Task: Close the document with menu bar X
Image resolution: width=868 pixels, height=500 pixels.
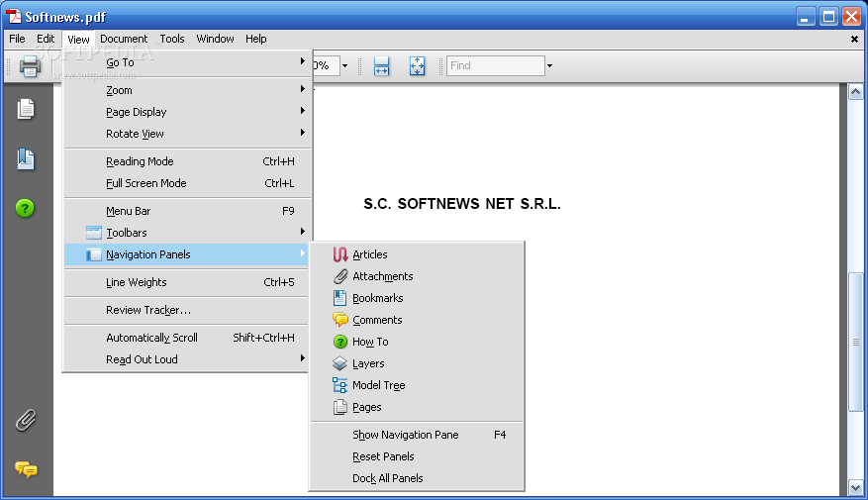Action: 855,40
